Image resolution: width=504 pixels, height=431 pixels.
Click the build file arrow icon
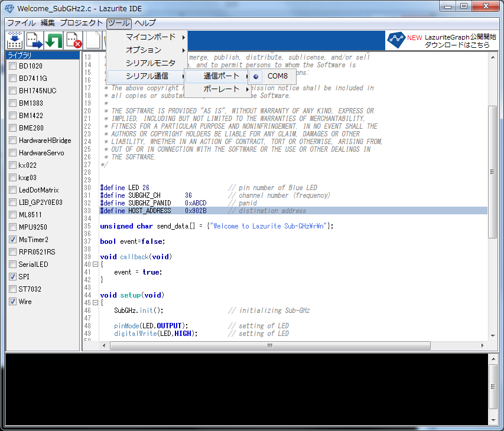[34, 41]
